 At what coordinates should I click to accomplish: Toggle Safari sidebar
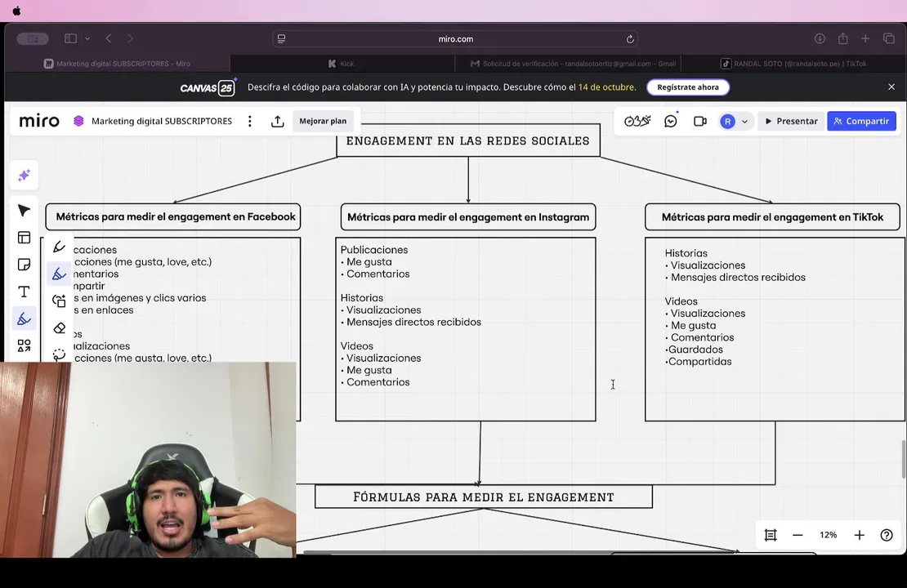pyautogui.click(x=70, y=38)
